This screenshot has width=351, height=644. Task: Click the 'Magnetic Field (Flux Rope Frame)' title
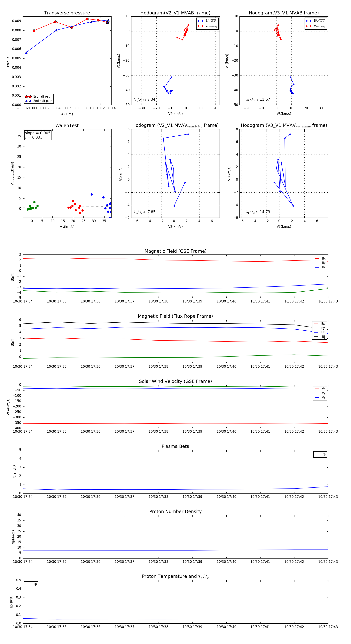coord(175,316)
